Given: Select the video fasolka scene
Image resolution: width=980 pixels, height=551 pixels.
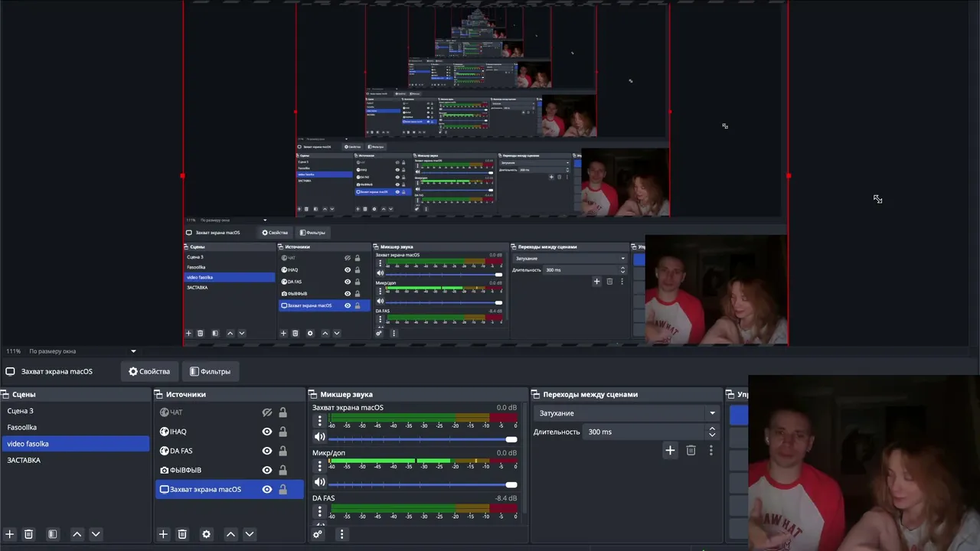Looking at the screenshot, I should (x=75, y=444).
